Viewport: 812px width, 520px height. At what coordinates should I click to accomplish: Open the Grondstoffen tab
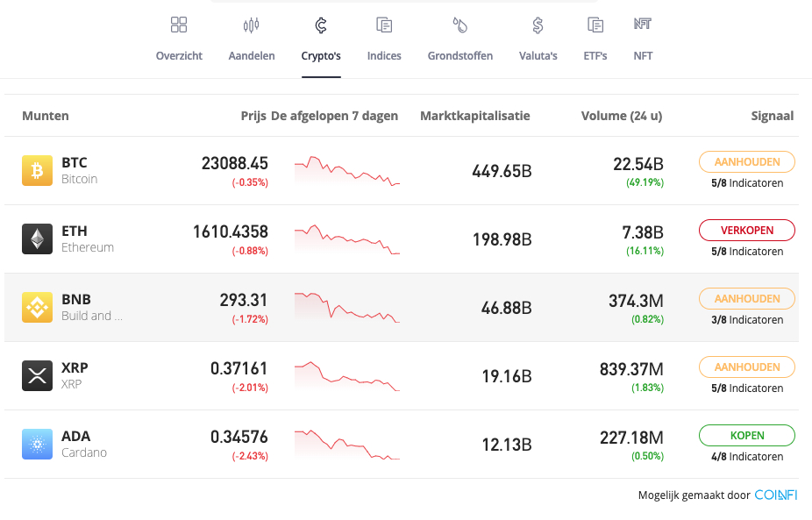coord(460,56)
